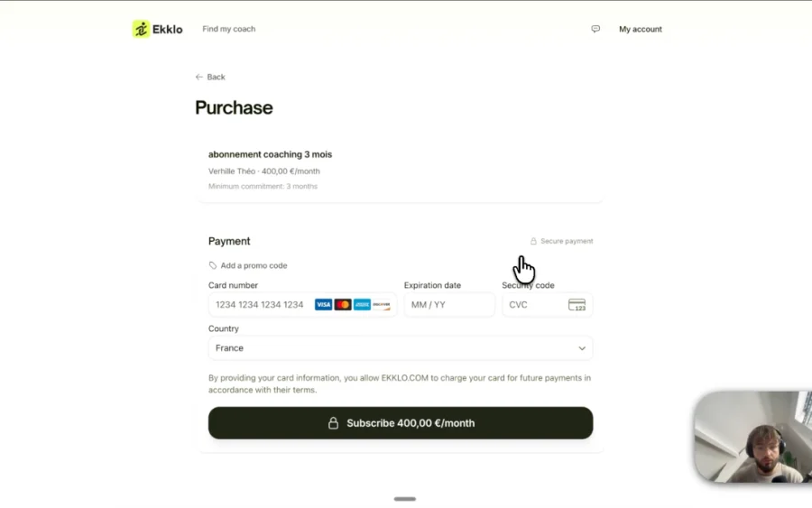
Task: Focus the Expiration date MM / YY field
Action: [x=449, y=304]
